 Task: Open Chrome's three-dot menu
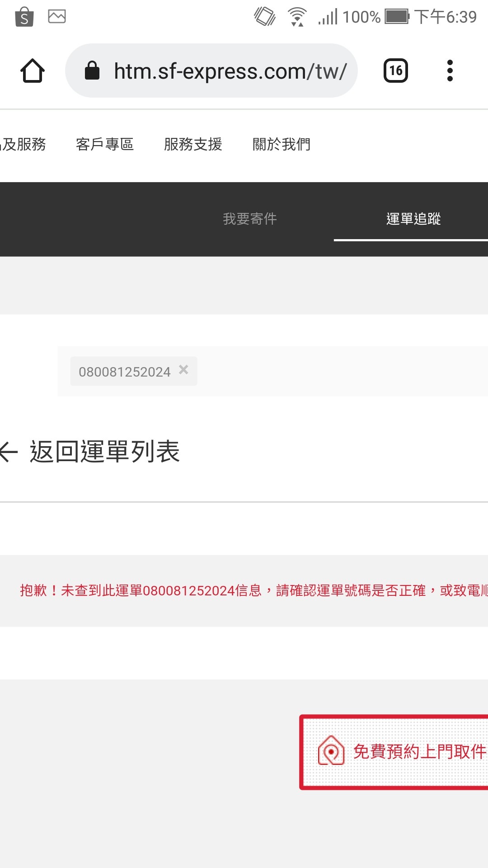point(450,71)
